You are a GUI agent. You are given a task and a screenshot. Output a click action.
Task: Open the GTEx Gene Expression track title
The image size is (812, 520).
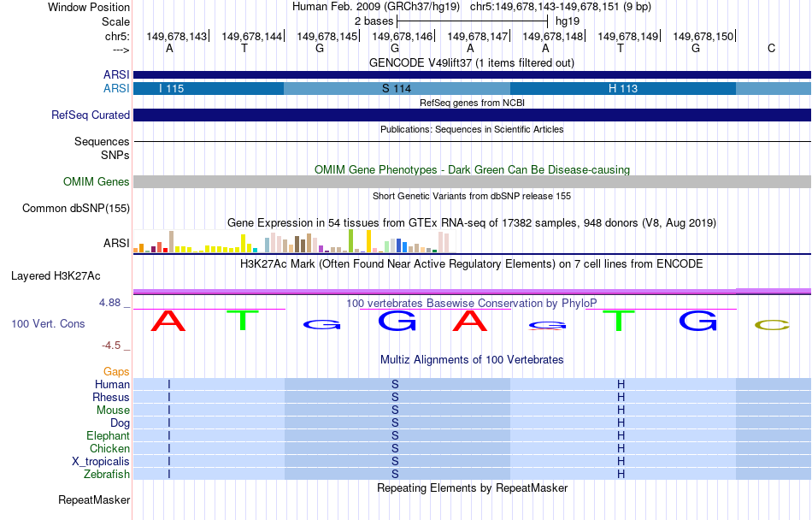(472, 222)
